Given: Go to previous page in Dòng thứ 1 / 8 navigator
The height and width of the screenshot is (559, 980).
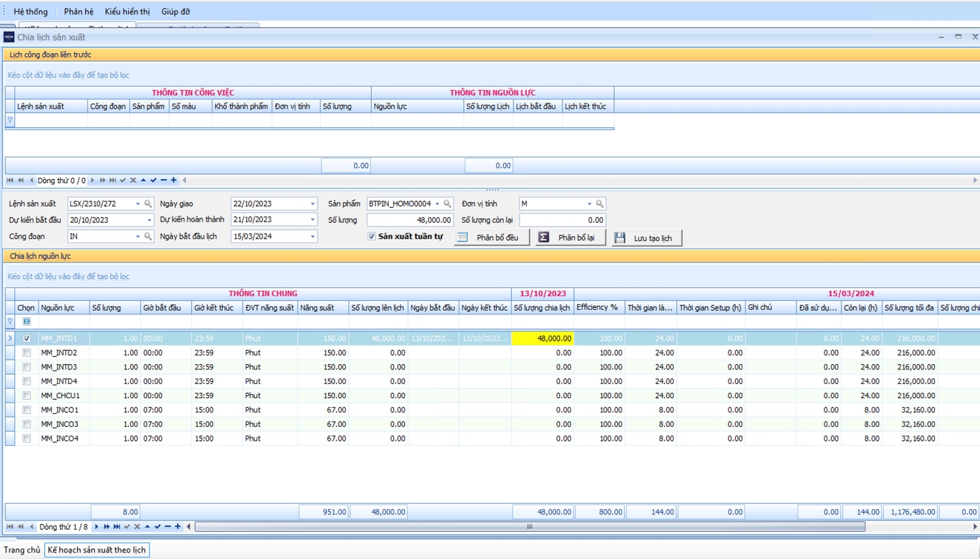Looking at the screenshot, I should pyautogui.click(x=21, y=526).
